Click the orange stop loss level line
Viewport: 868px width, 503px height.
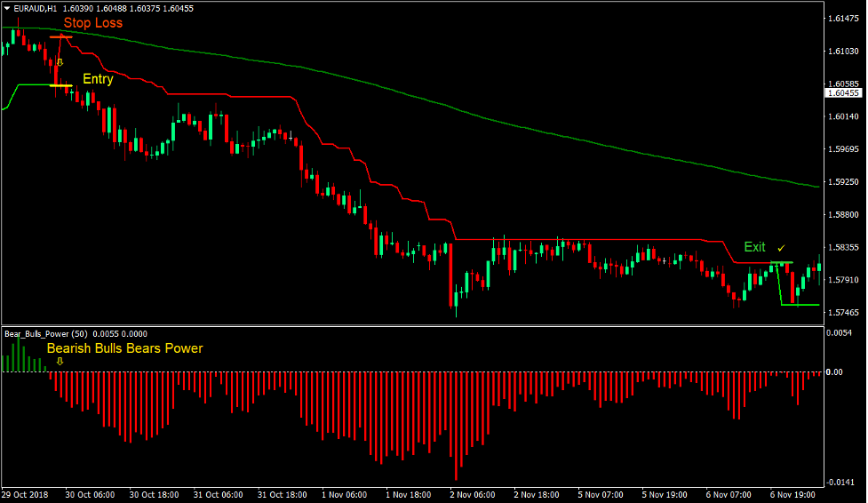pyautogui.click(x=60, y=37)
